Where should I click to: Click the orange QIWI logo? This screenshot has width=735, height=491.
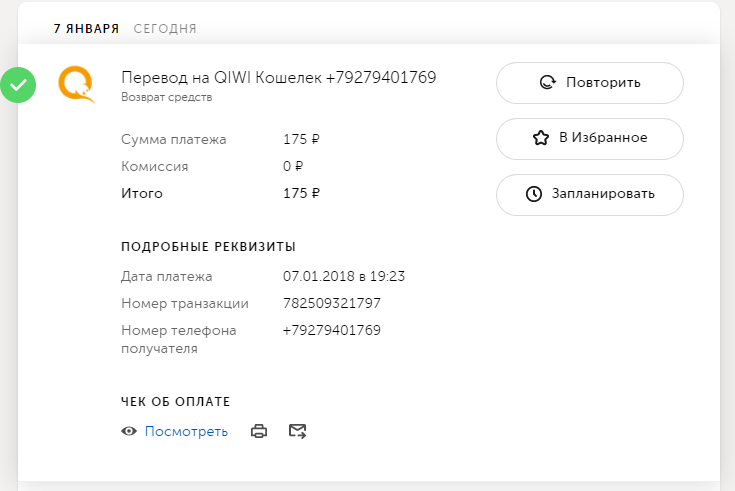[77, 85]
